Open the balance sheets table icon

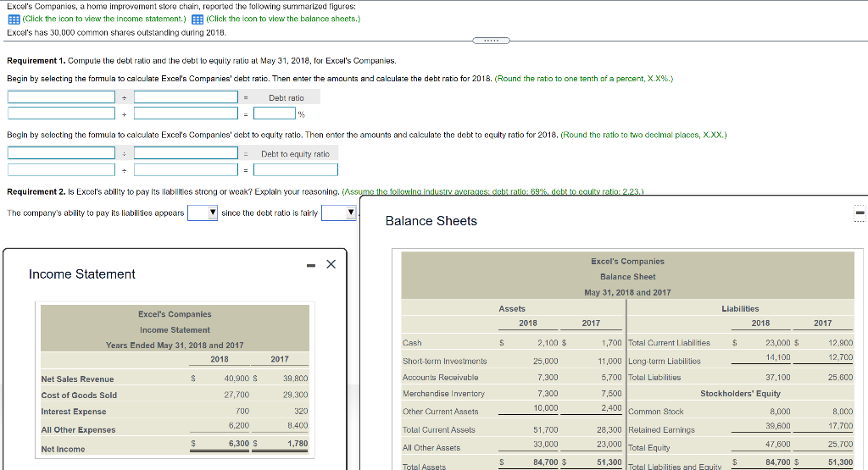coord(197,19)
